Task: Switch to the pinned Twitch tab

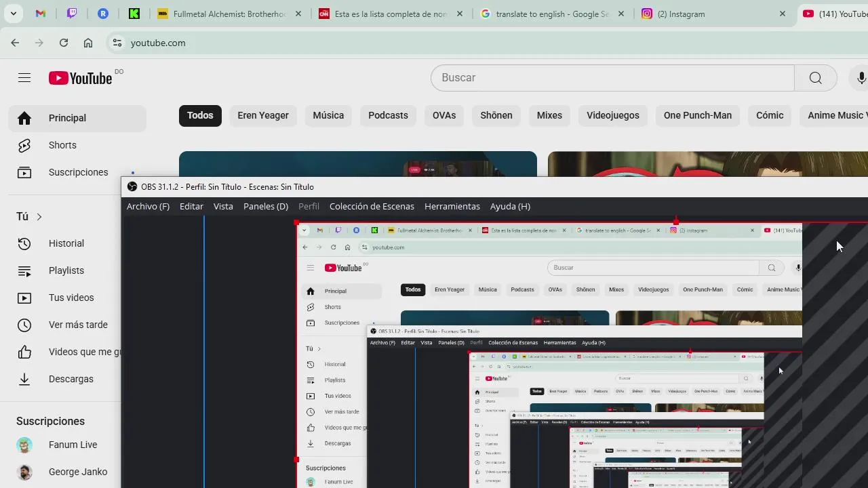Action: [x=72, y=14]
